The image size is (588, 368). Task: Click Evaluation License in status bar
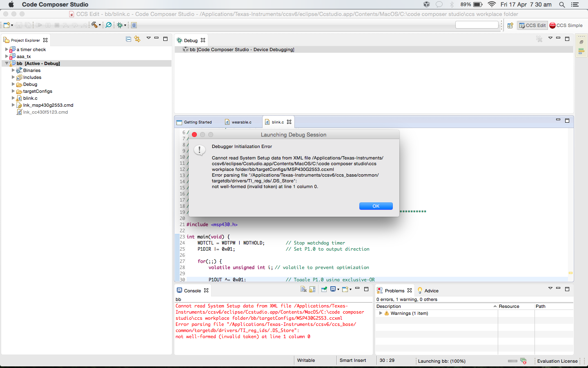pyautogui.click(x=557, y=361)
